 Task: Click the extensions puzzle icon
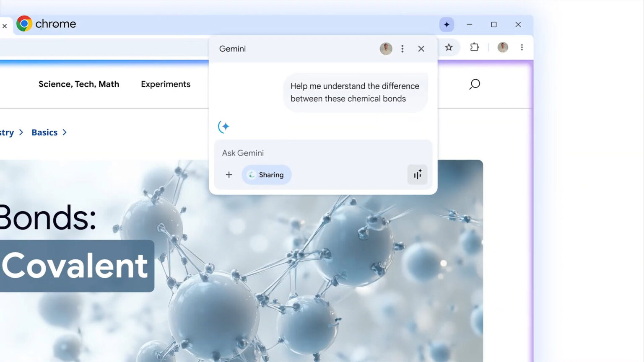pos(475,47)
